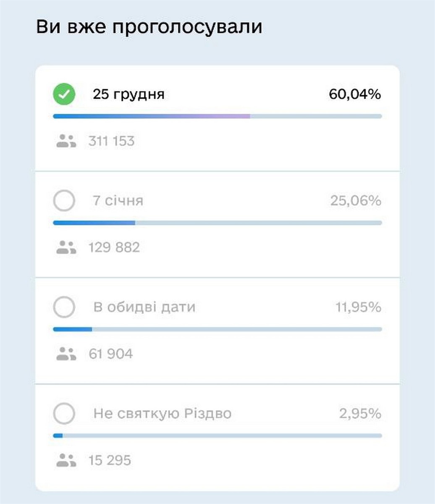Click the 25,06% result value
This screenshot has height=504, width=435.
[356, 201]
